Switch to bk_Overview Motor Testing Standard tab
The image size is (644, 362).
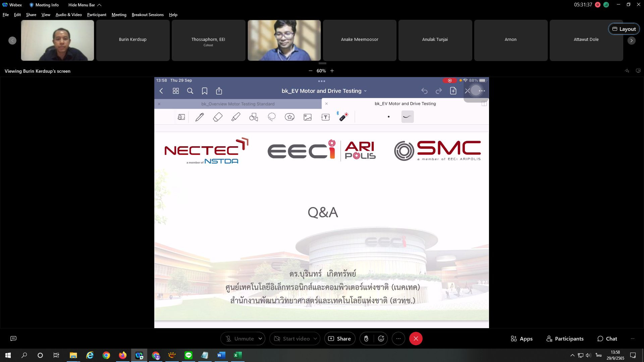click(238, 104)
